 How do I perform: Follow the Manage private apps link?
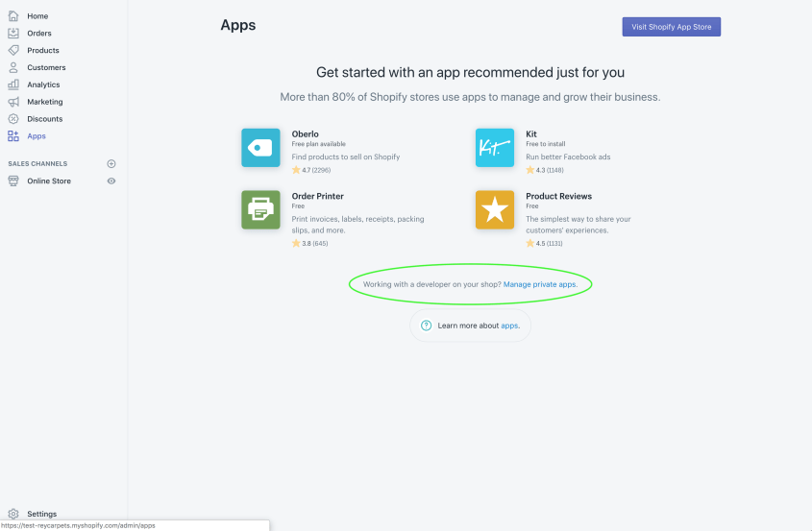click(x=540, y=285)
